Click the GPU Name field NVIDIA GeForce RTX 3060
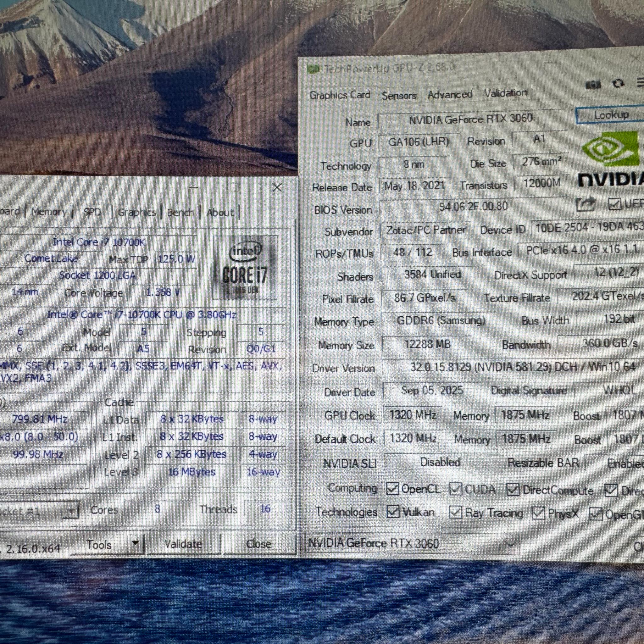Image resolution: width=644 pixels, height=644 pixels. (x=471, y=119)
